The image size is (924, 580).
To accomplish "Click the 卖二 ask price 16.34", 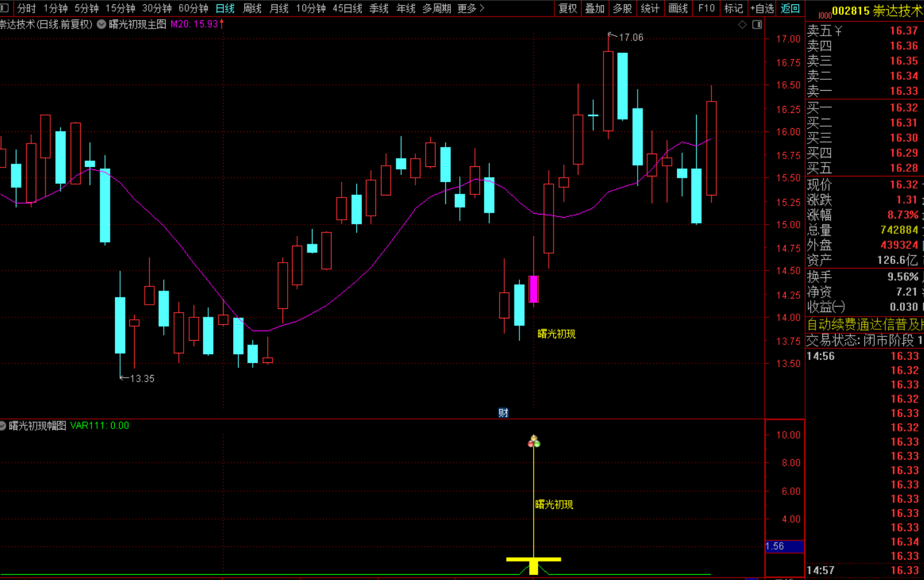I will [904, 76].
